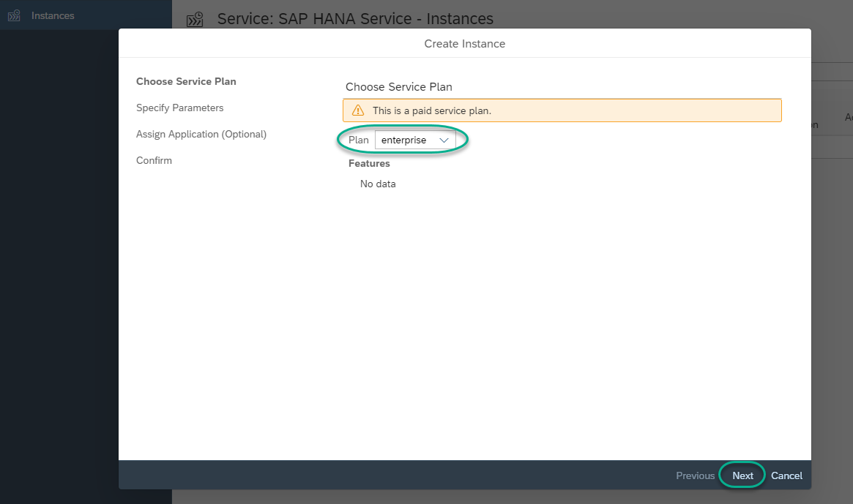Cancel the Create Instance dialog
Image resolution: width=853 pixels, height=504 pixels.
786,475
